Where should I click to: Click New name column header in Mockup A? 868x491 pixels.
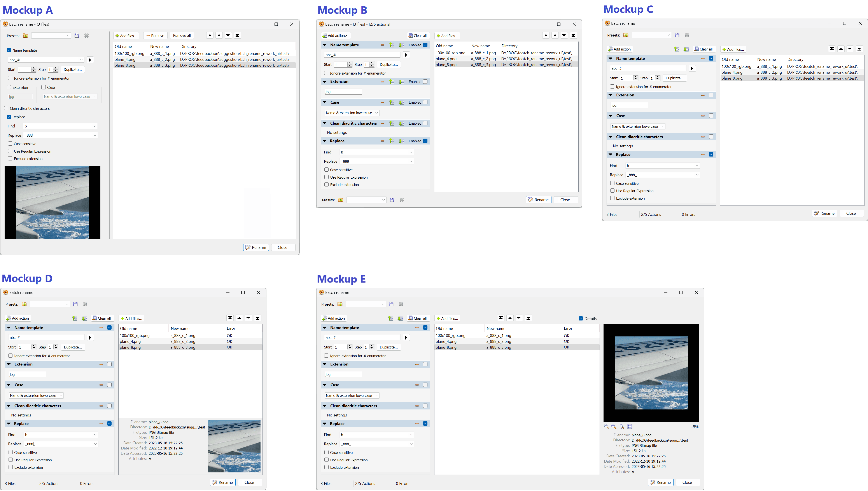(159, 47)
